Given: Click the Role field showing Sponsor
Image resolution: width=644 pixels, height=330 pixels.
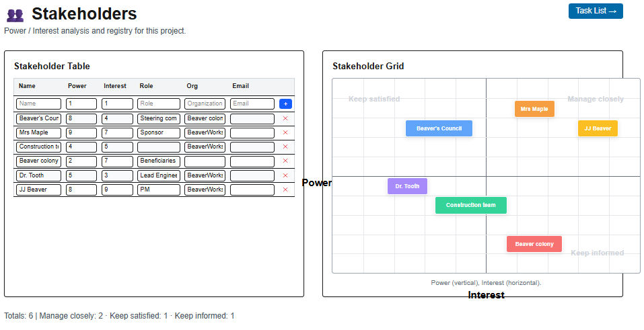Looking at the screenshot, I should coord(159,133).
